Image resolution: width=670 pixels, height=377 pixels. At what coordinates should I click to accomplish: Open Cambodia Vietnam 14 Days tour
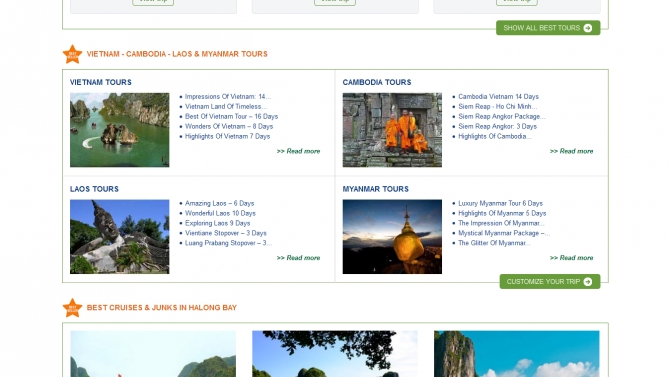tap(498, 97)
